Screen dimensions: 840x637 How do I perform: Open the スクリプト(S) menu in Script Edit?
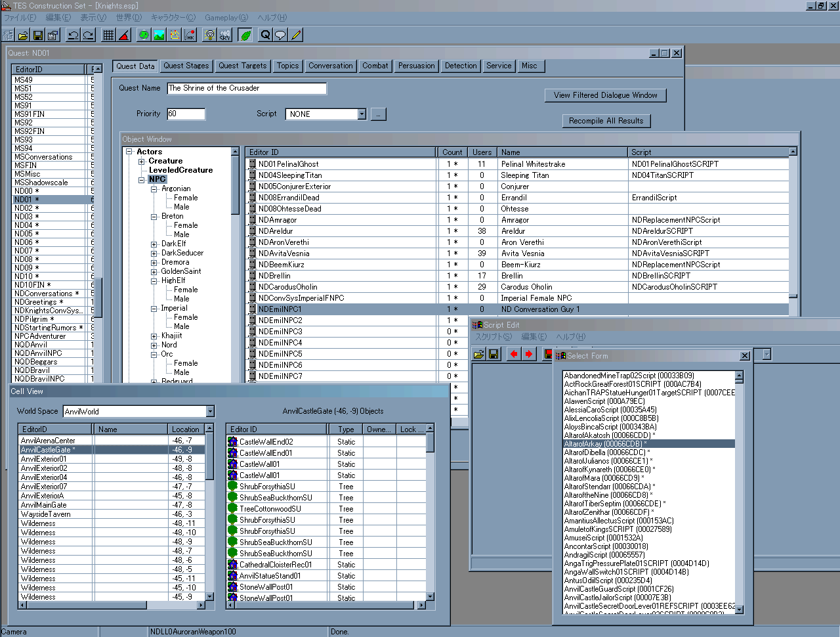(x=493, y=337)
